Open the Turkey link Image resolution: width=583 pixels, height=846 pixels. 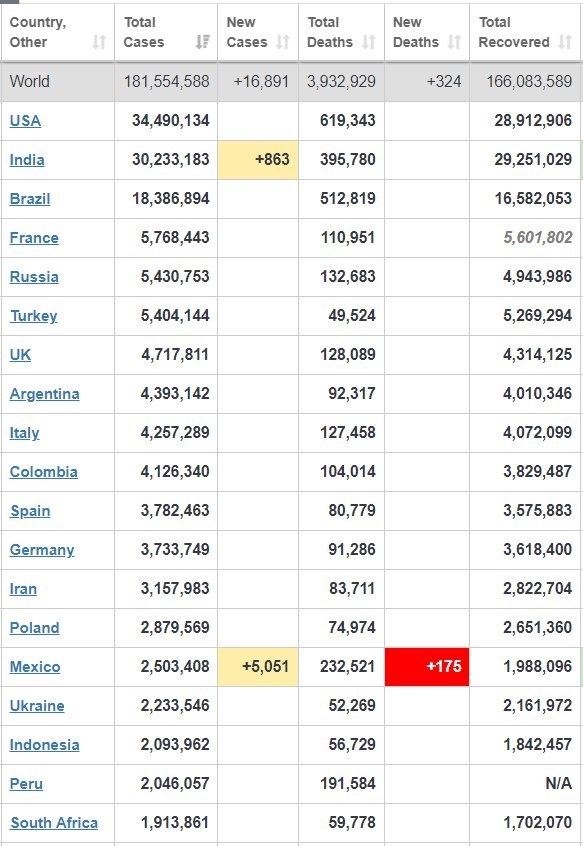pos(33,316)
